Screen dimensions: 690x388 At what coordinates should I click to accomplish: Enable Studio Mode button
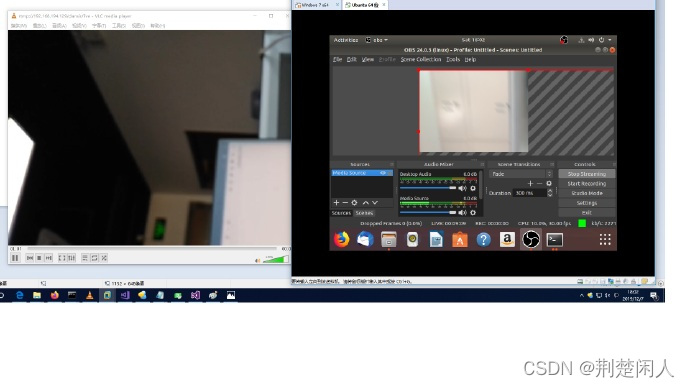click(x=587, y=194)
